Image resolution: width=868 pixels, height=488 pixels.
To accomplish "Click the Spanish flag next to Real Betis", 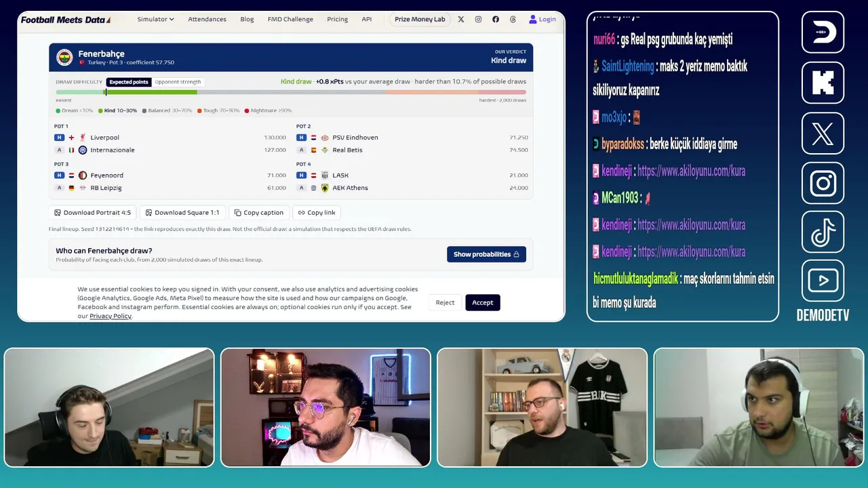I will pos(313,150).
